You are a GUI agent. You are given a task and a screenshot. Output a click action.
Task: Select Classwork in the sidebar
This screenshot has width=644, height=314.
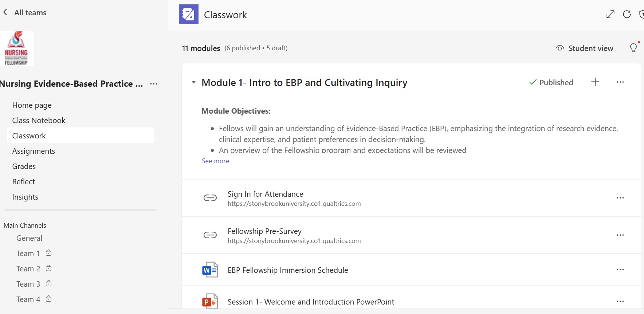pos(80,136)
